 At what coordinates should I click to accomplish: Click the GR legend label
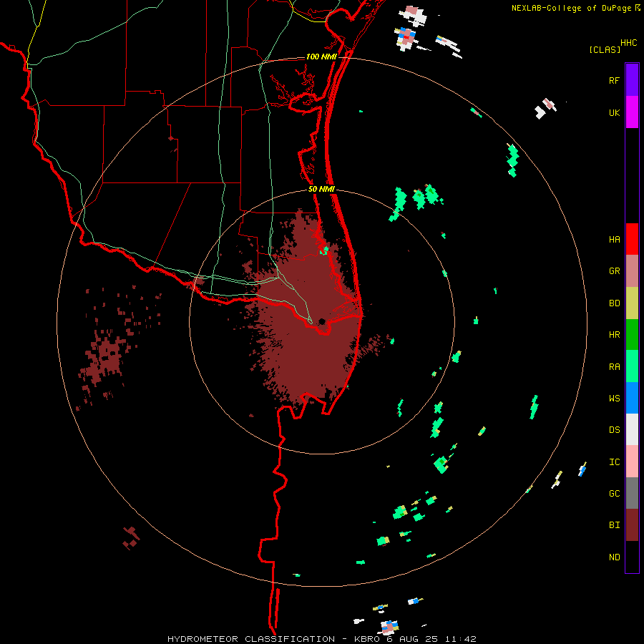point(614,271)
